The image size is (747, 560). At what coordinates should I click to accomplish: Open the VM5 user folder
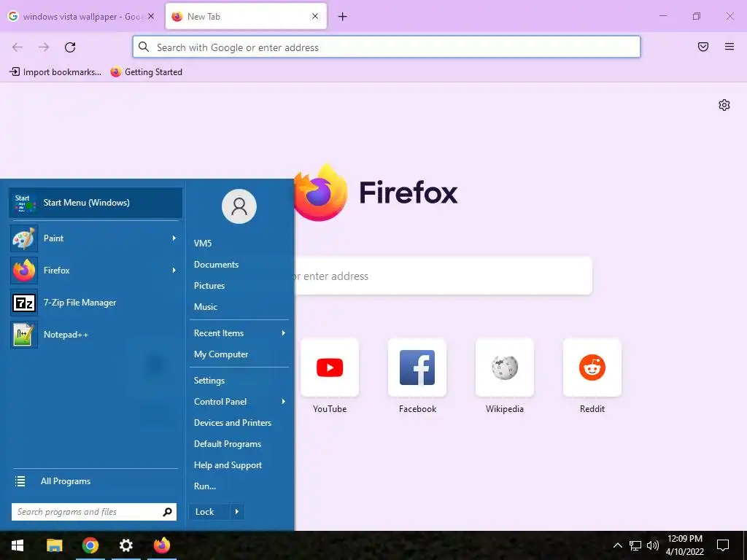(203, 244)
